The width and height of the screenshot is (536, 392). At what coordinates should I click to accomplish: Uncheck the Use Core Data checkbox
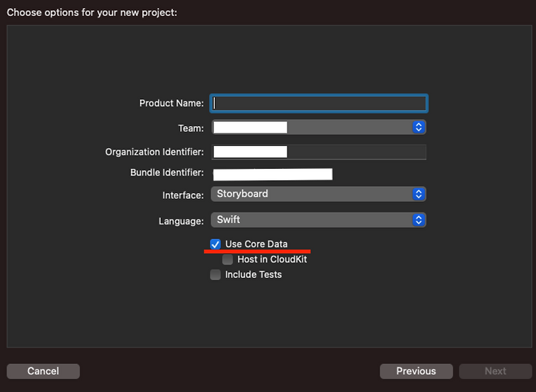point(216,245)
